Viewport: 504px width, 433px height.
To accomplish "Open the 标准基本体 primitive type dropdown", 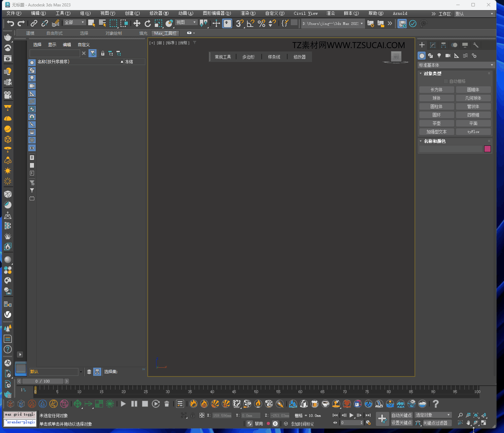I will tap(456, 65).
